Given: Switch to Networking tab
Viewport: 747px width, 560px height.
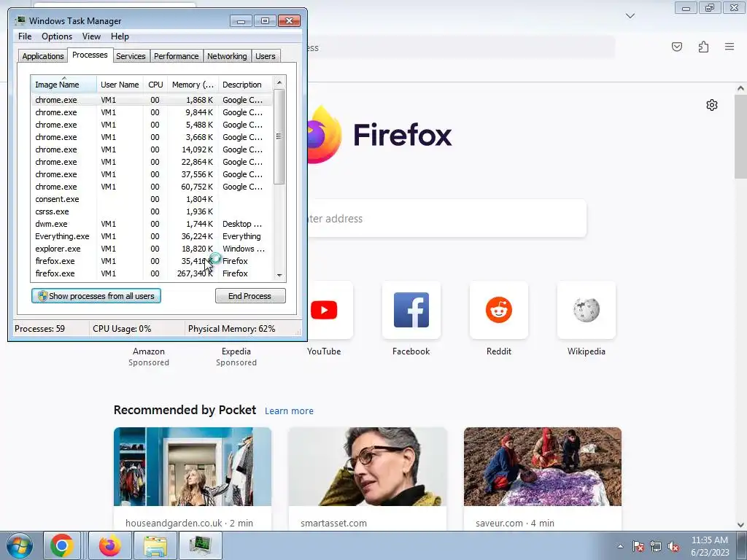Looking at the screenshot, I should (227, 55).
